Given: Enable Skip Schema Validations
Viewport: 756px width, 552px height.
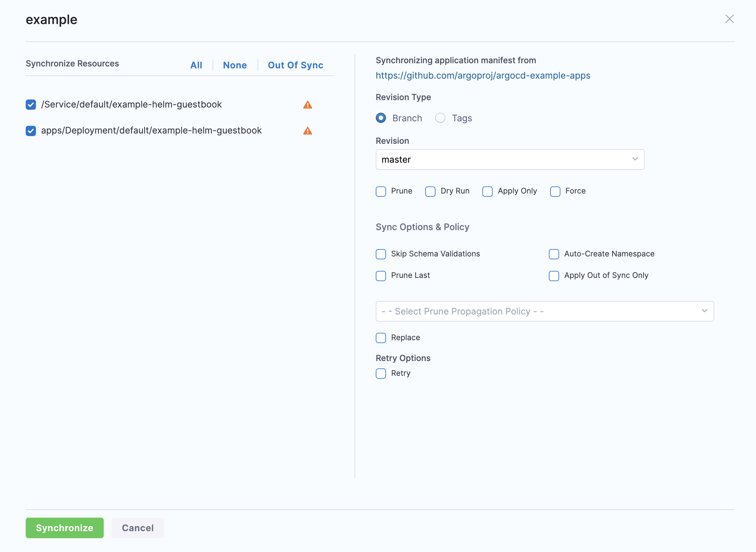Looking at the screenshot, I should pyautogui.click(x=381, y=254).
